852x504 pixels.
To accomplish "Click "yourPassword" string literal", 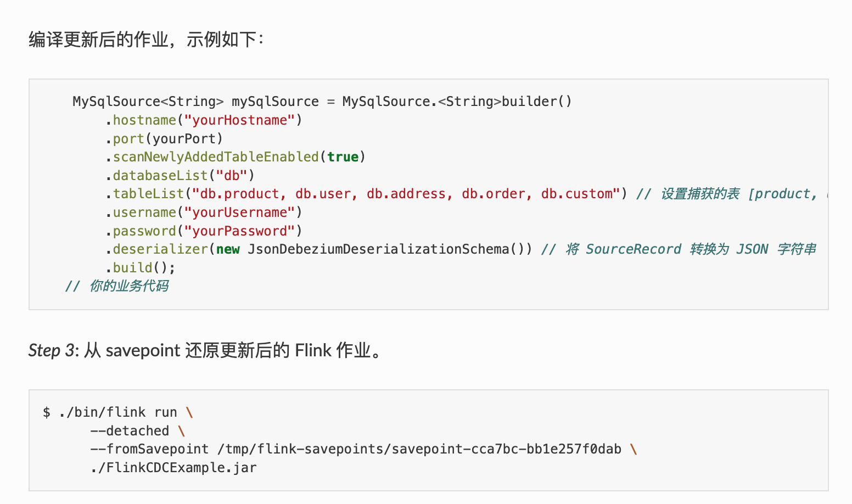I will [240, 231].
